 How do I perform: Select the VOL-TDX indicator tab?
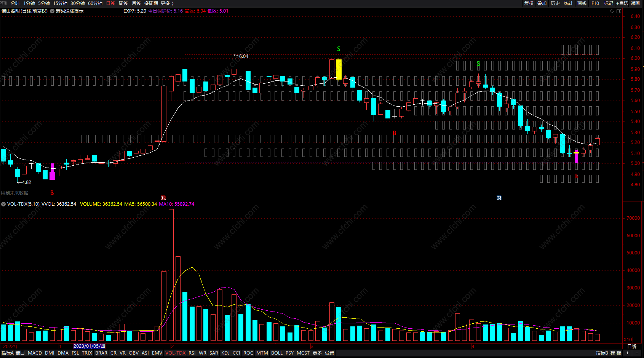pyautogui.click(x=176, y=353)
